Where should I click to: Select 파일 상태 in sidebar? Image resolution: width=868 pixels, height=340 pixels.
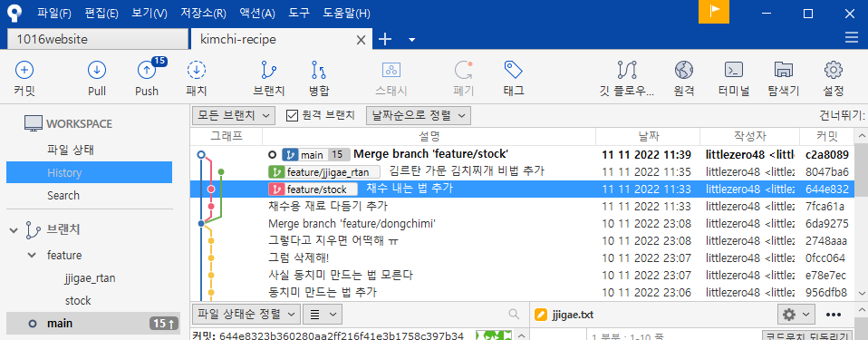71,151
